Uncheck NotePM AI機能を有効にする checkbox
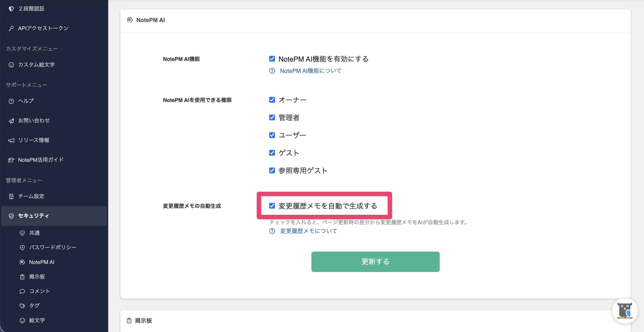 point(272,59)
